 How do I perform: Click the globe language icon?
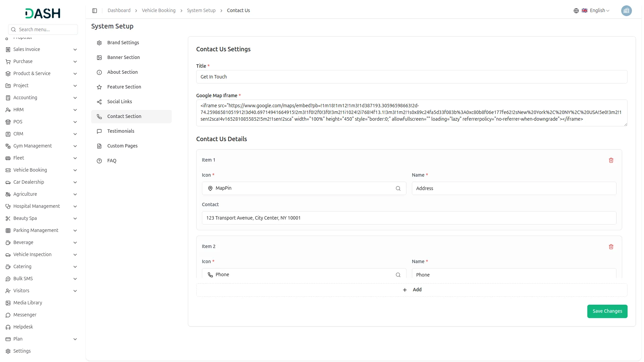coord(576,11)
